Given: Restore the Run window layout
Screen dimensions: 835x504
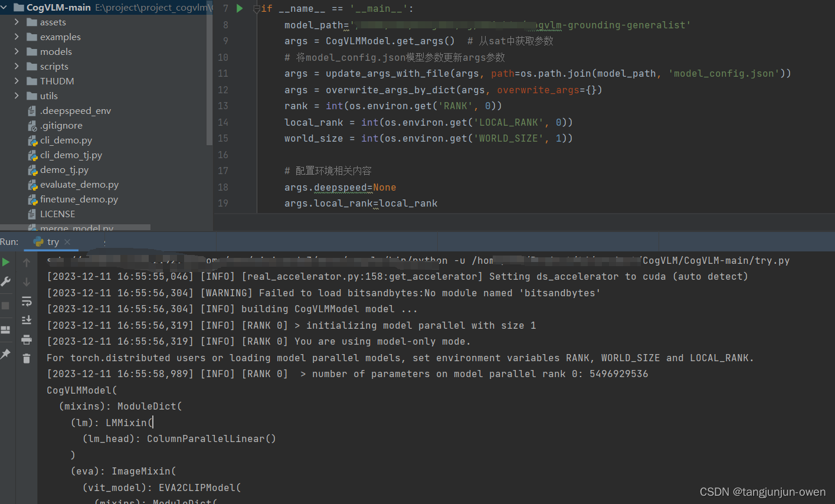Looking at the screenshot, I should pyautogui.click(x=6, y=330).
